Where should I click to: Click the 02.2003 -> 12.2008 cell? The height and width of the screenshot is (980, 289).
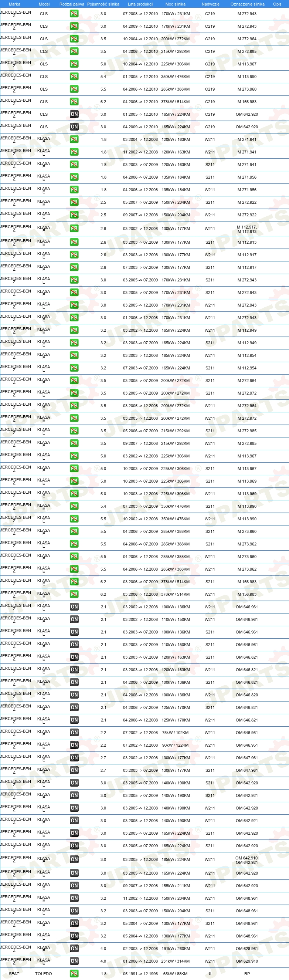pyautogui.click(x=140, y=949)
